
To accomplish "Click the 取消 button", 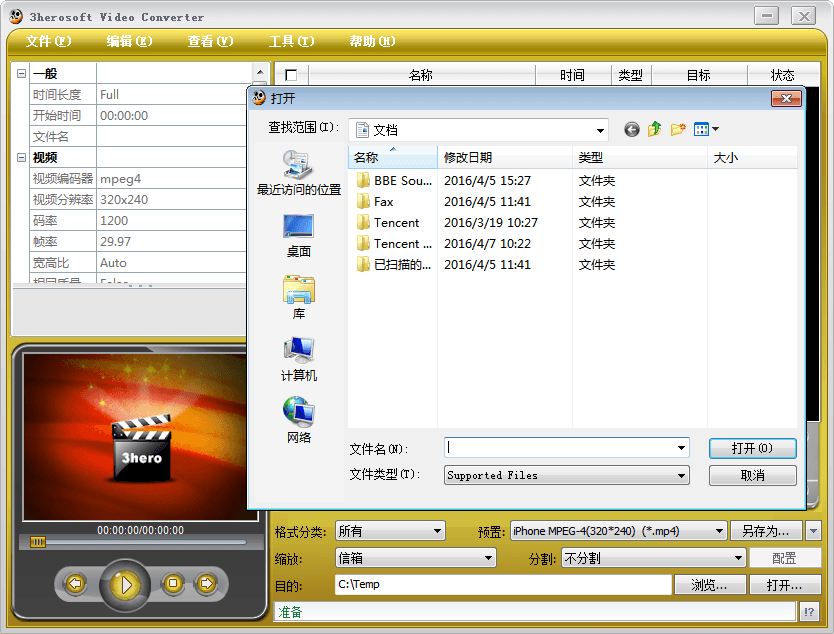I will pyautogui.click(x=753, y=476).
